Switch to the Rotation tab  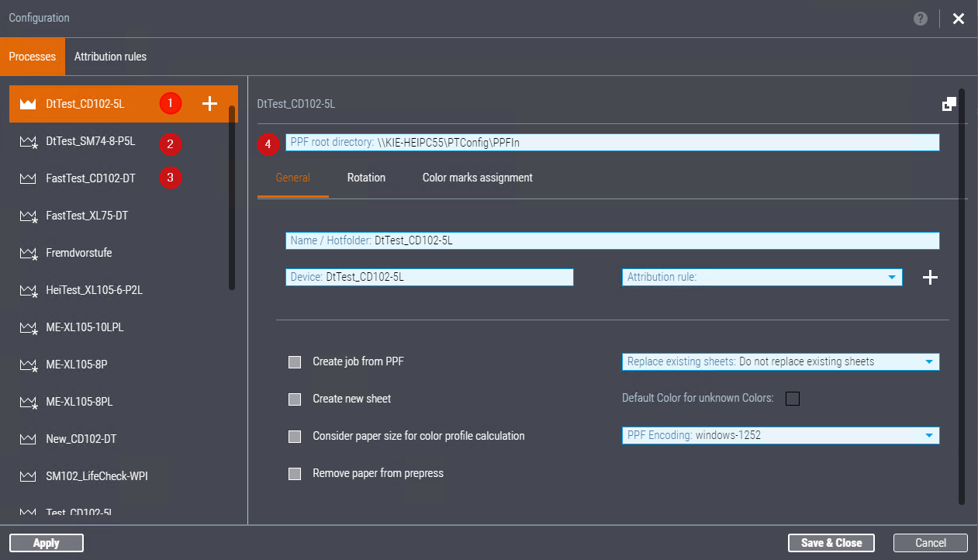pos(366,178)
